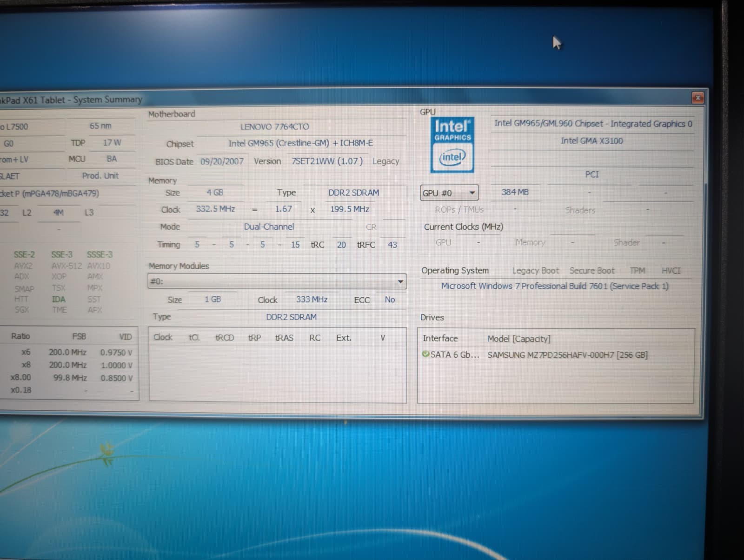This screenshot has width=744, height=560.
Task: Close the System Summary window
Action: (x=697, y=98)
